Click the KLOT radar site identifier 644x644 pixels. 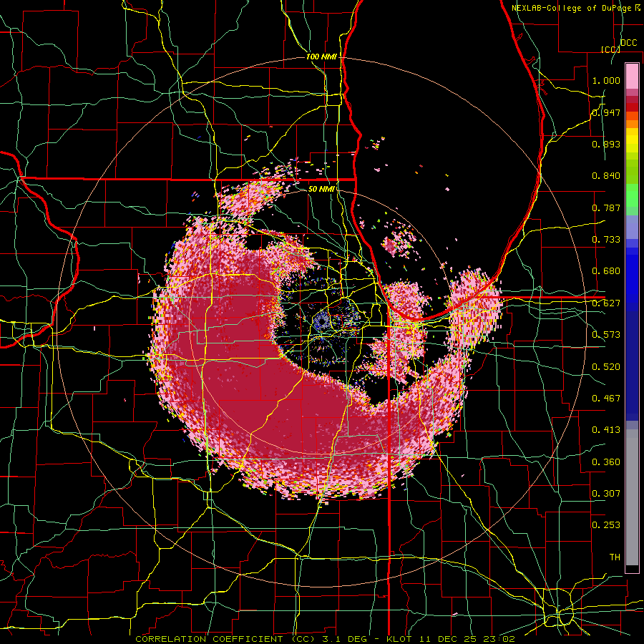(x=399, y=639)
